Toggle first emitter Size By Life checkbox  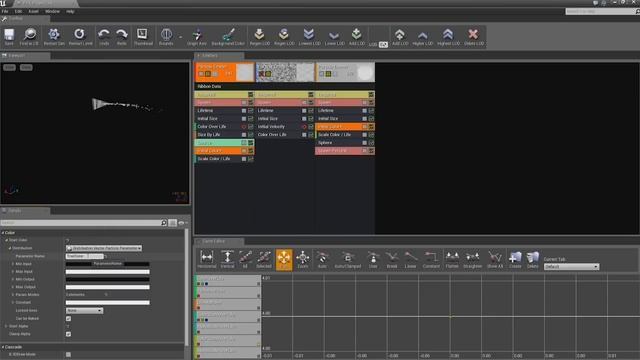point(251,135)
